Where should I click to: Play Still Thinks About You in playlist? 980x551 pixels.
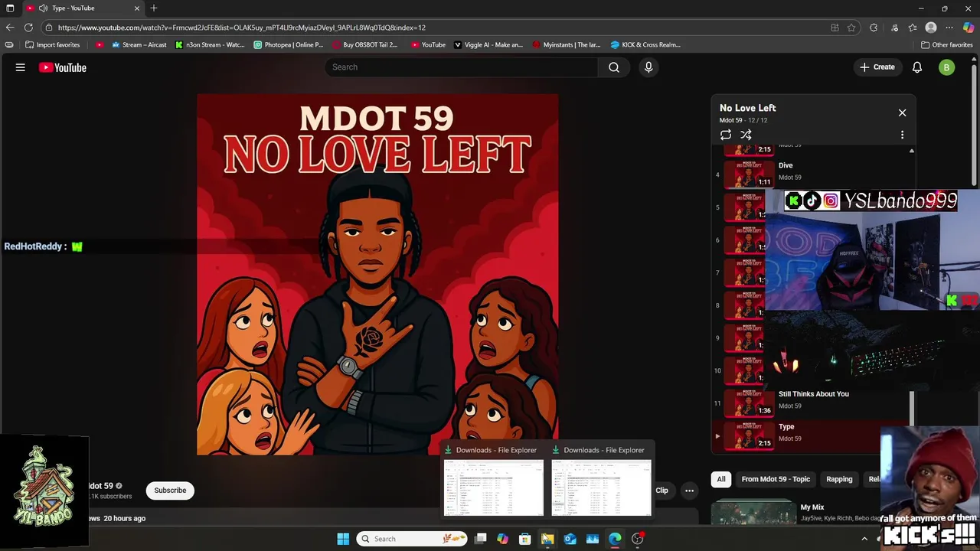(x=812, y=403)
